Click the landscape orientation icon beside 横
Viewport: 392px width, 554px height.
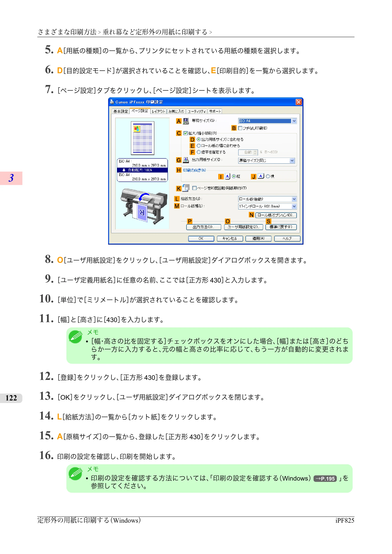pos(261,176)
